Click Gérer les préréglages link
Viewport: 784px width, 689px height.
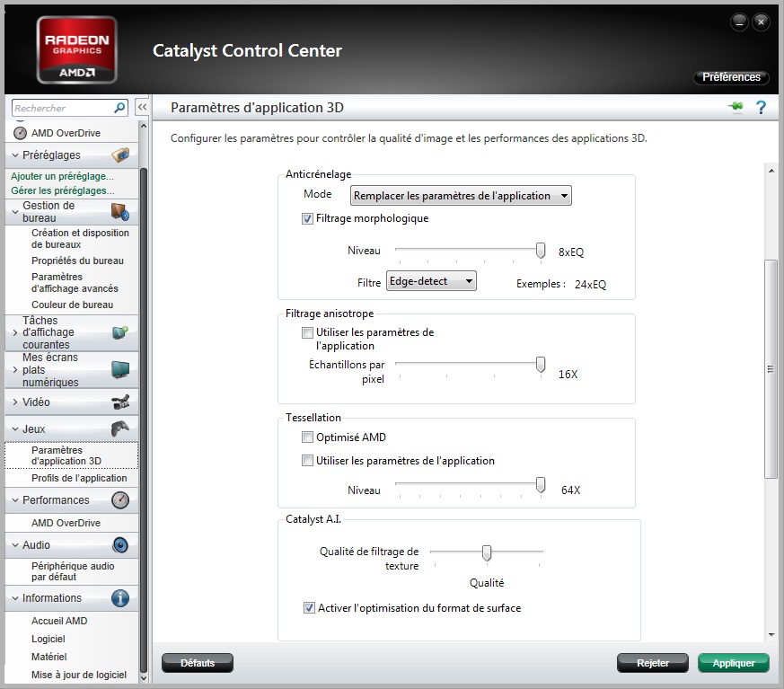tap(63, 190)
